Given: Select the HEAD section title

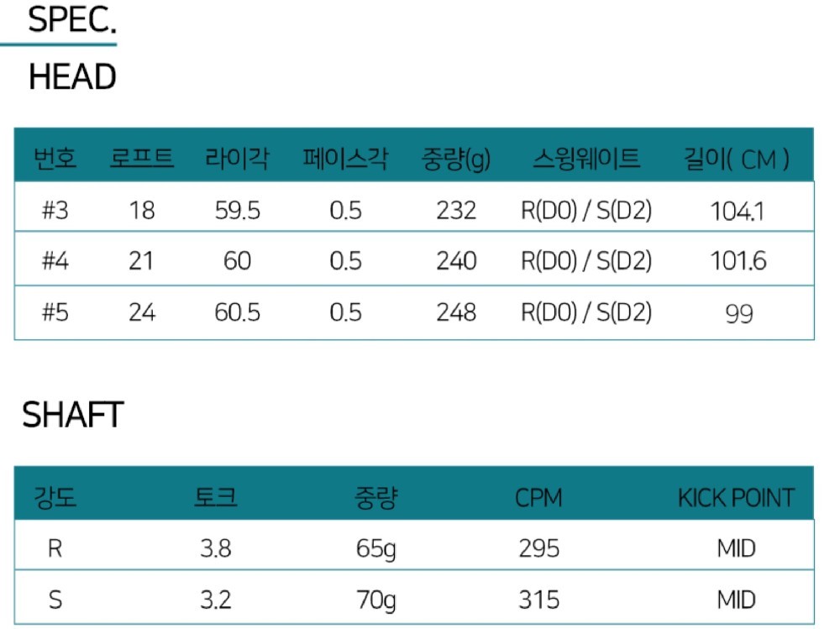Looking at the screenshot, I should coord(72,76).
